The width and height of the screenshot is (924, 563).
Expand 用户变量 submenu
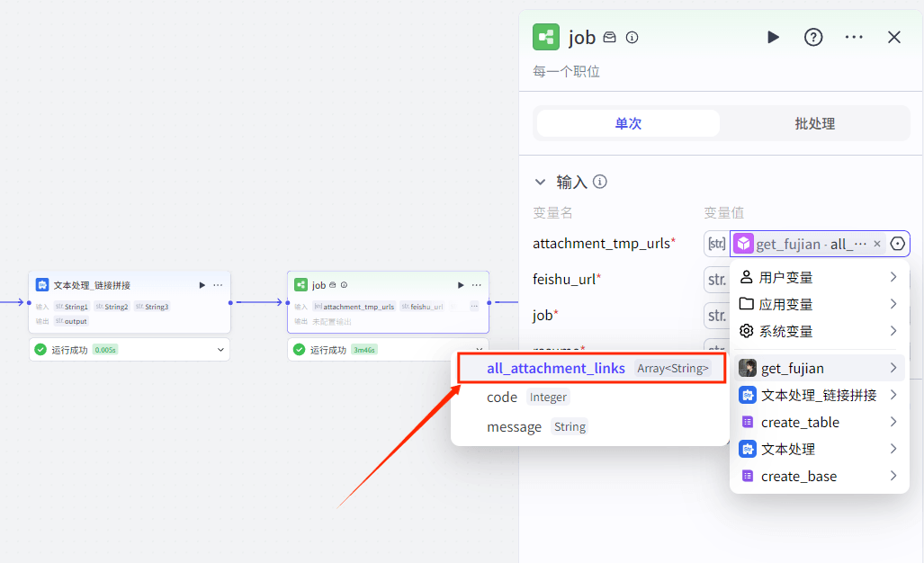pyautogui.click(x=819, y=277)
